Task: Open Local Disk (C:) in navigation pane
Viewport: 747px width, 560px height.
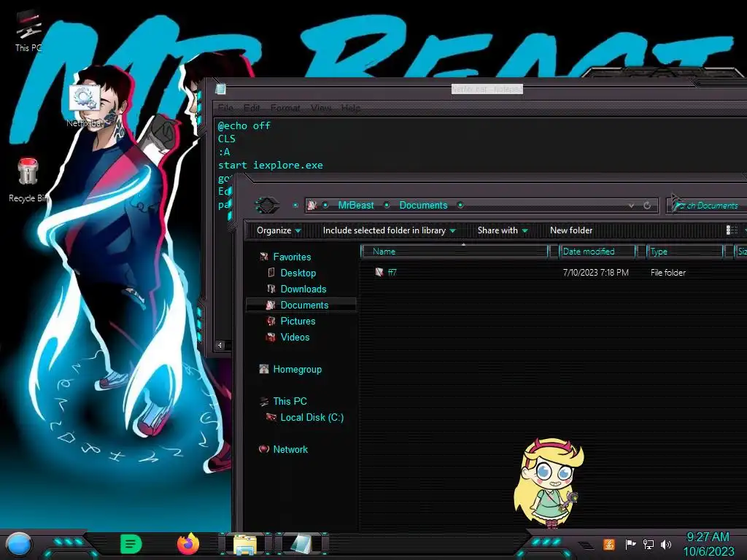Action: coord(311,418)
